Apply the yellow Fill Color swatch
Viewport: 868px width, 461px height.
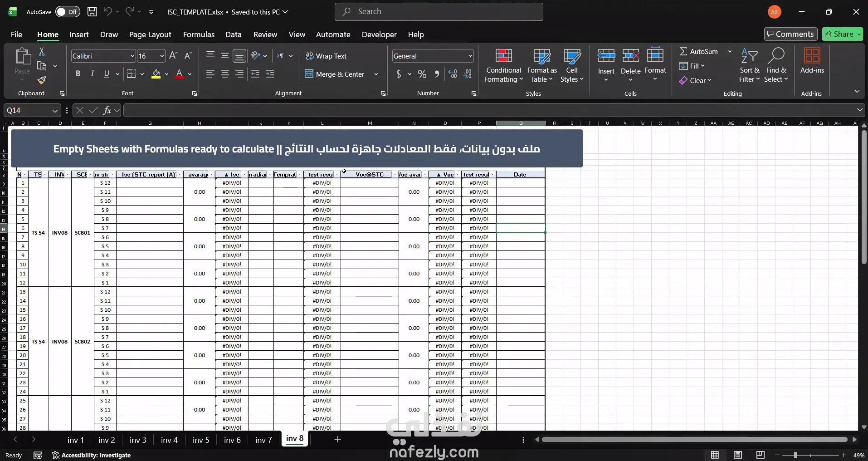pos(156,74)
